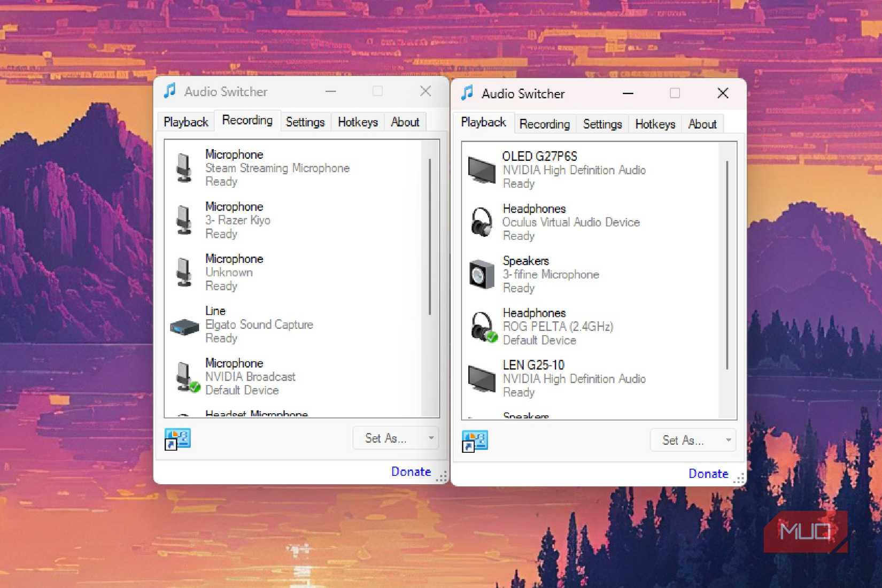Click the default device badge on NVIDIA Broadcast
882x588 pixels.
pyautogui.click(x=195, y=388)
